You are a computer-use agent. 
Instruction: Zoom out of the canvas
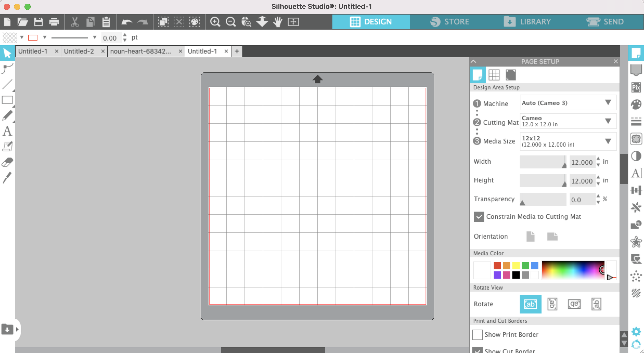point(231,22)
